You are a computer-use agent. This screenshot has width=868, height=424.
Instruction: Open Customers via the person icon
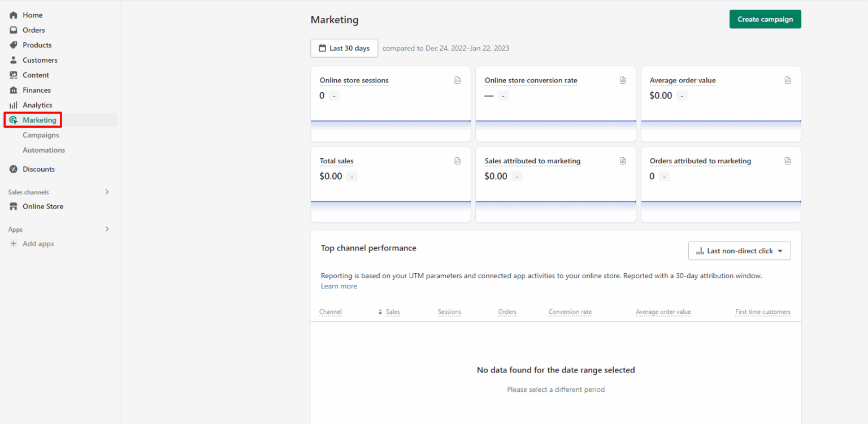point(13,60)
